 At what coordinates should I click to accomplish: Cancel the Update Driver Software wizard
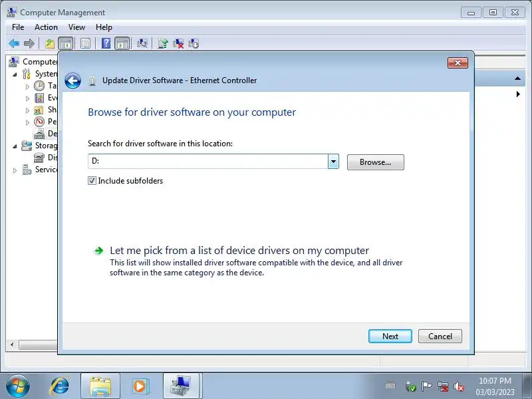[440, 336]
